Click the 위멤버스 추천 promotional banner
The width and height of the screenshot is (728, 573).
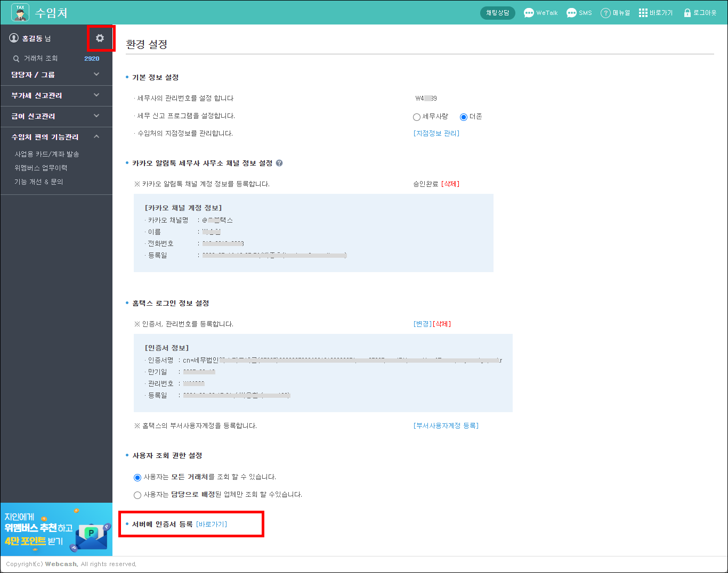(x=56, y=529)
